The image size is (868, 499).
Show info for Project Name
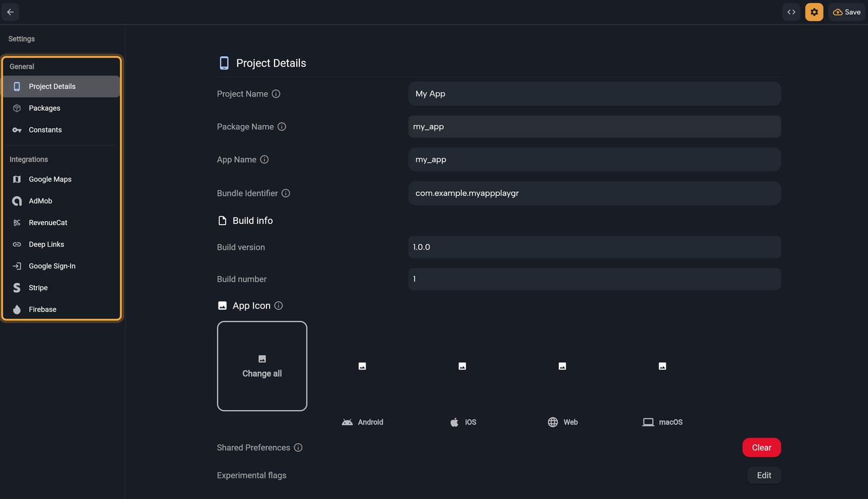tap(276, 94)
